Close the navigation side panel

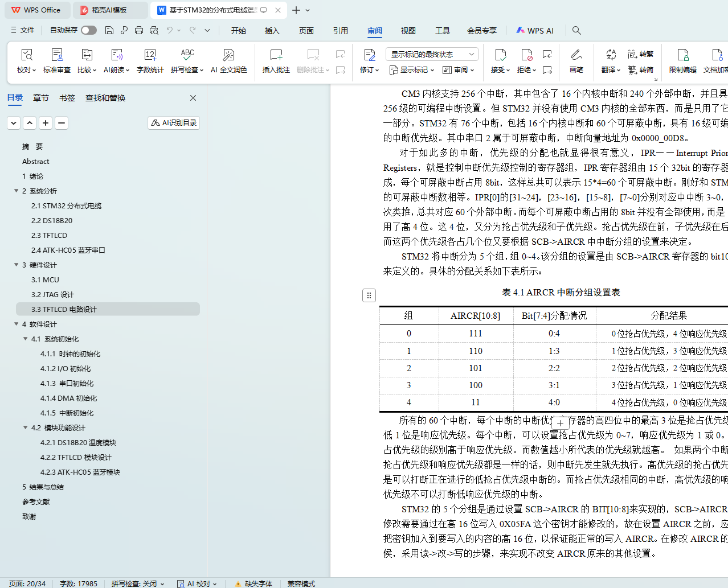click(193, 98)
